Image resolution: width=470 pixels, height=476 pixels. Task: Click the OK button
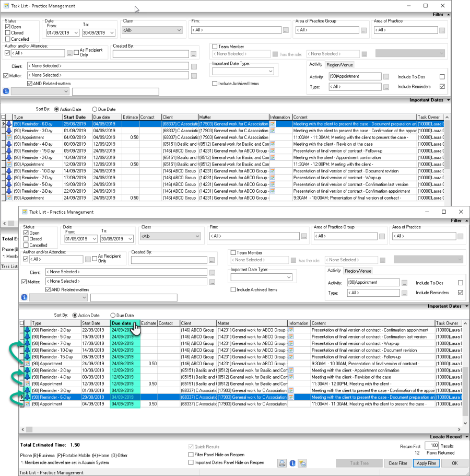[454, 463]
